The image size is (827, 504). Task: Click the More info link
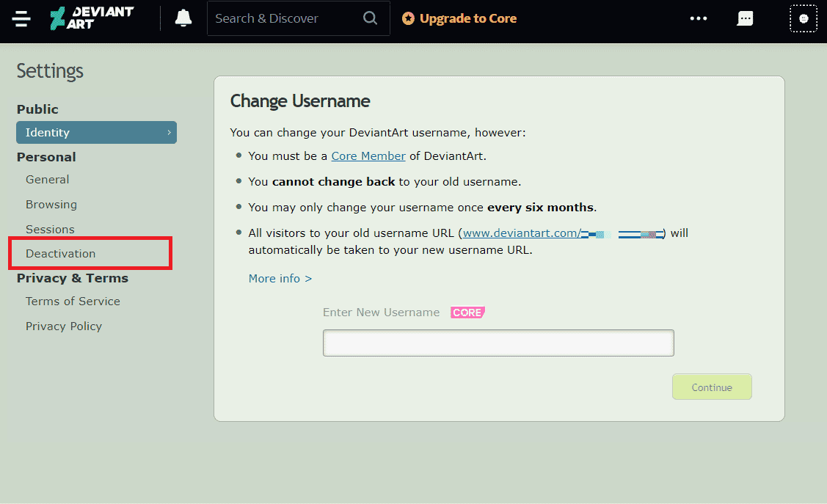280,279
